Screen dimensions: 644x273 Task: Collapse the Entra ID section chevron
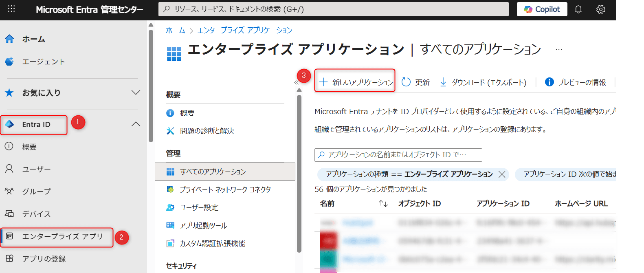136,124
